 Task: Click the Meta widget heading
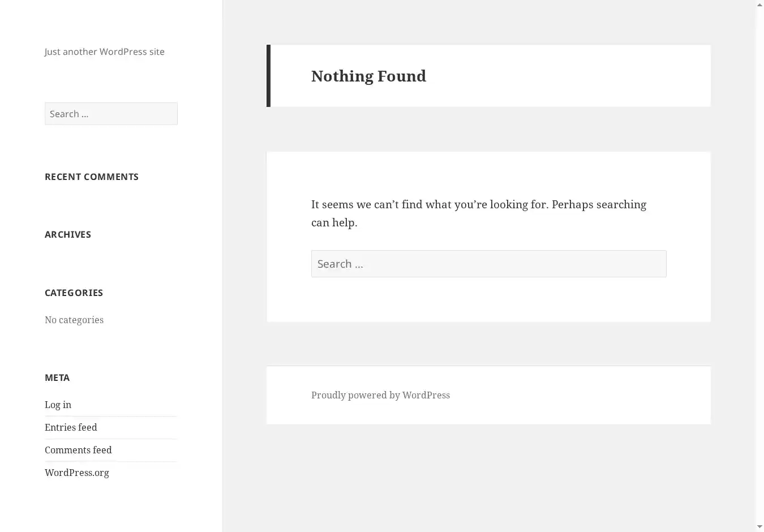coord(57,377)
